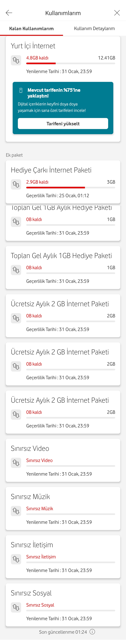Tap the Tarifeni yükselt button
This screenshot has height=644, width=126.
(x=63, y=123)
